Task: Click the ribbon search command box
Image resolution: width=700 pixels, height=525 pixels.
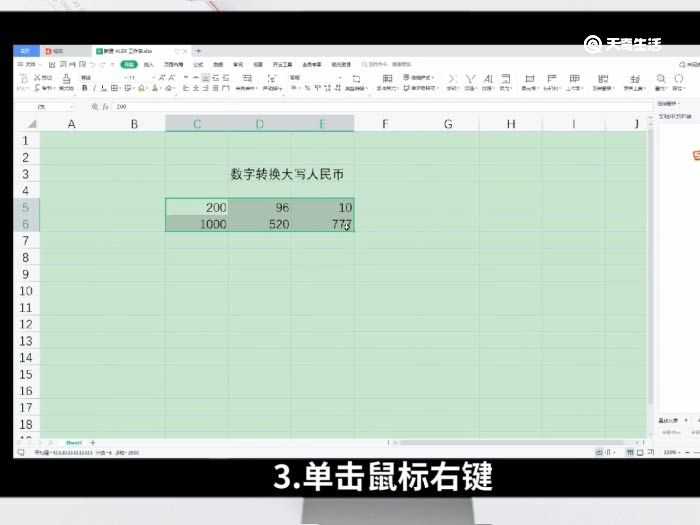Action: (x=386, y=65)
